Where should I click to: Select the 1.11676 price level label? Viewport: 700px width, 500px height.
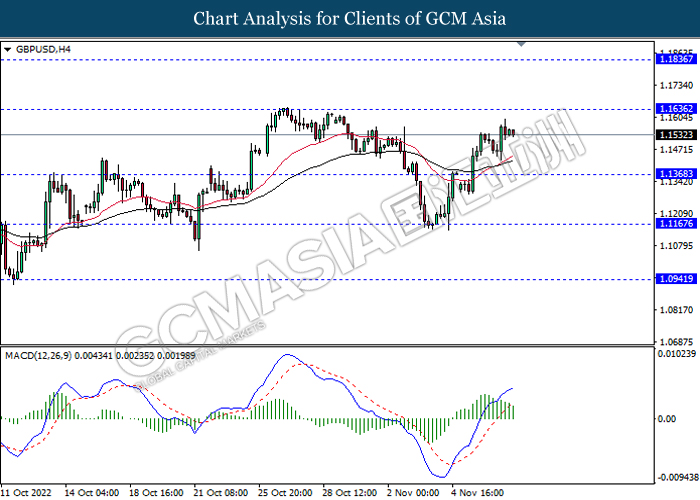click(676, 224)
